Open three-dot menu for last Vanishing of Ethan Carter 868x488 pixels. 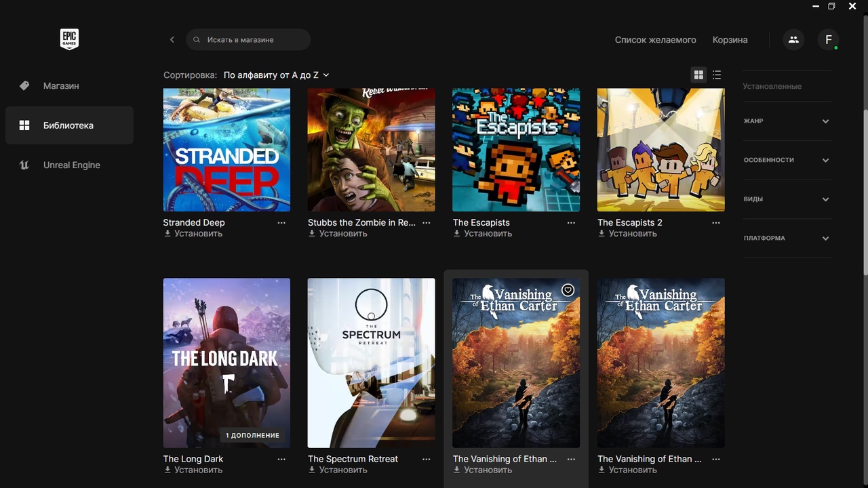pyautogui.click(x=716, y=459)
